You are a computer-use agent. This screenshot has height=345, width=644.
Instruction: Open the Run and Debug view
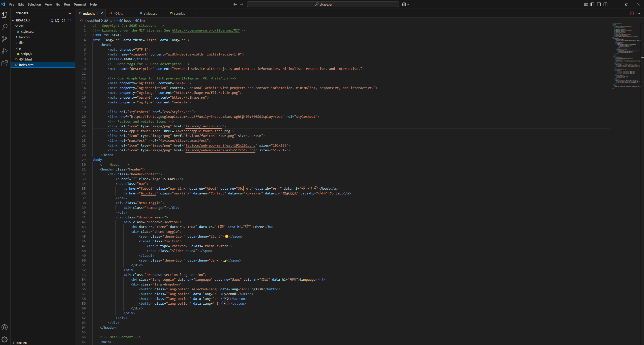point(5,51)
